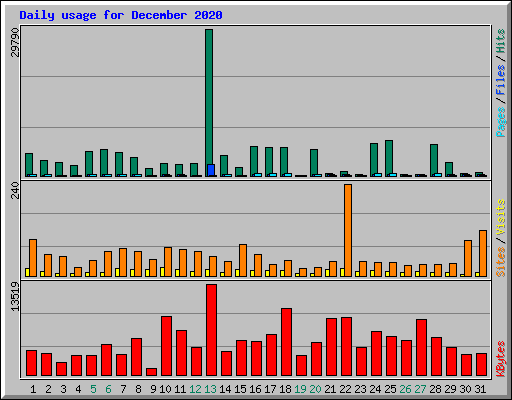Viewport: 512px width, 400px height.
Task: Click the day label 29 on the axis
Action: (450, 389)
